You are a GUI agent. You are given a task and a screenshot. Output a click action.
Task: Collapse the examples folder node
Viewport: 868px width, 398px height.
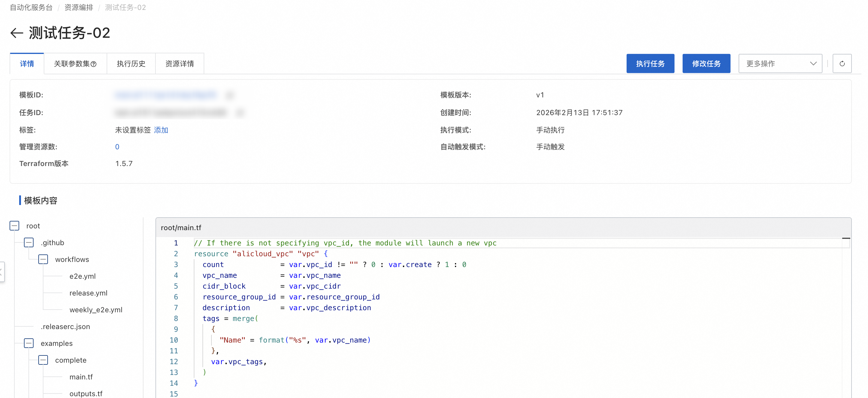(x=29, y=343)
